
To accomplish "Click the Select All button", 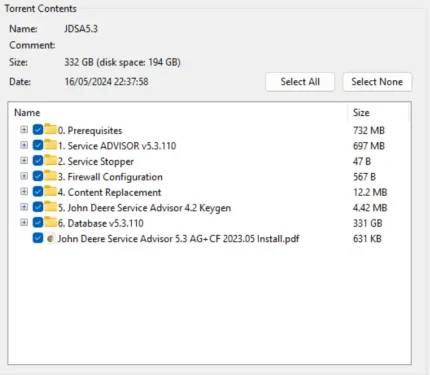I will (x=300, y=82).
